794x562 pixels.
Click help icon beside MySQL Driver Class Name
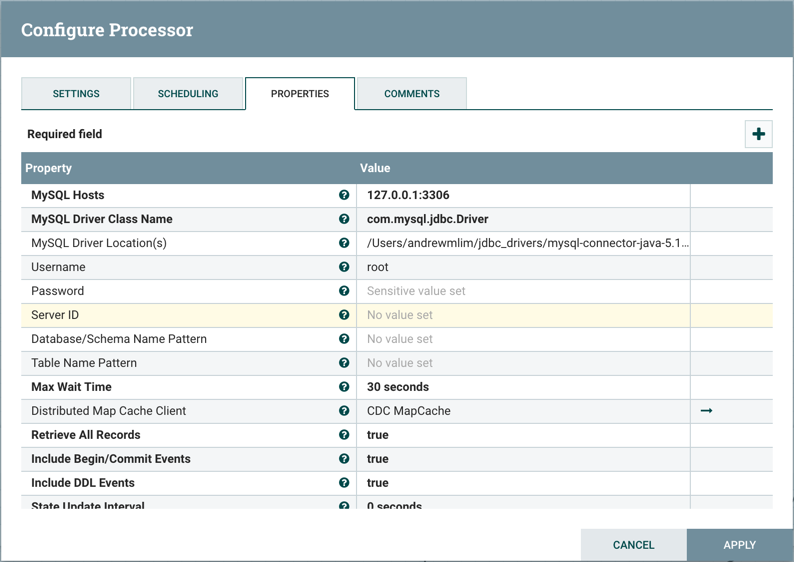(344, 219)
